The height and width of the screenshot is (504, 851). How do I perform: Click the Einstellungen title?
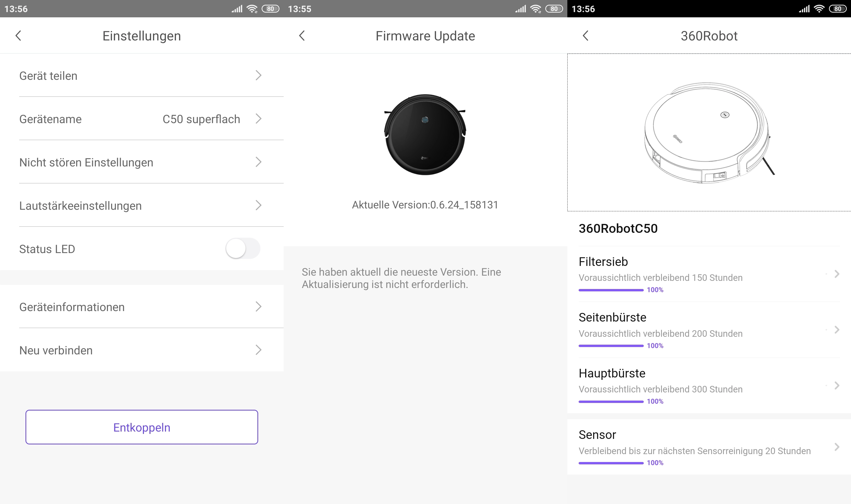pos(142,36)
